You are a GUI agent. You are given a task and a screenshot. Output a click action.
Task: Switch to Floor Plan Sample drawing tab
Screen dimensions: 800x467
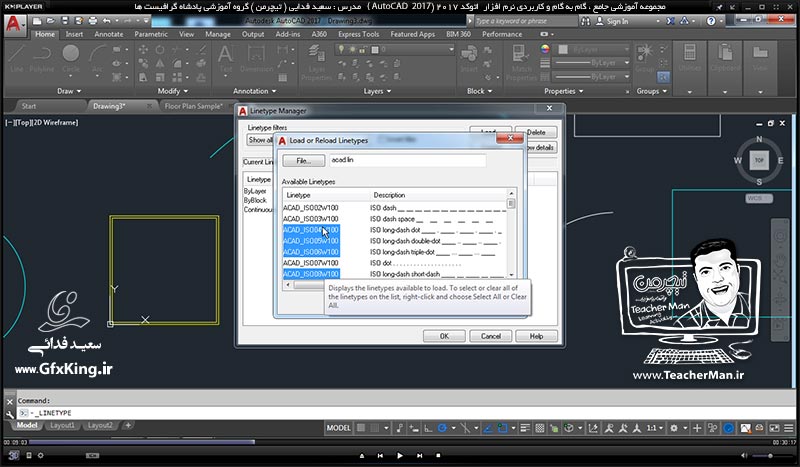(193, 106)
